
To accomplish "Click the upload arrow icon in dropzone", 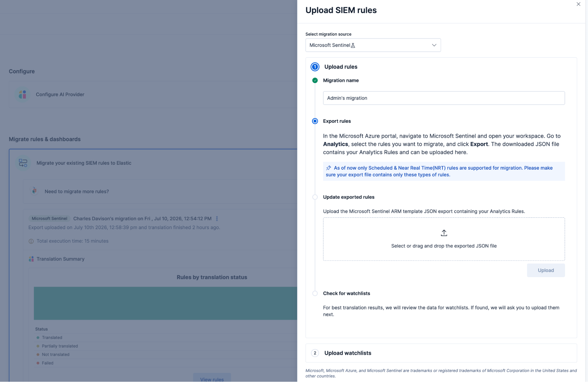I will [444, 233].
